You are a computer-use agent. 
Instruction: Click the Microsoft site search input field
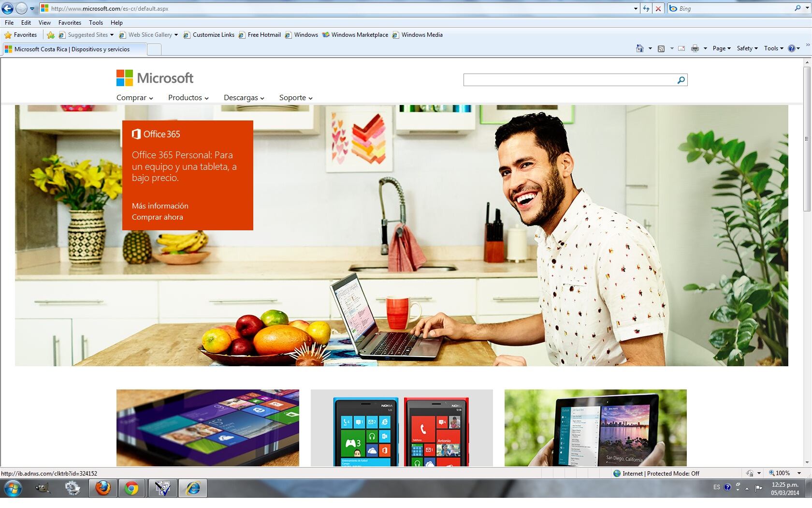[568, 80]
